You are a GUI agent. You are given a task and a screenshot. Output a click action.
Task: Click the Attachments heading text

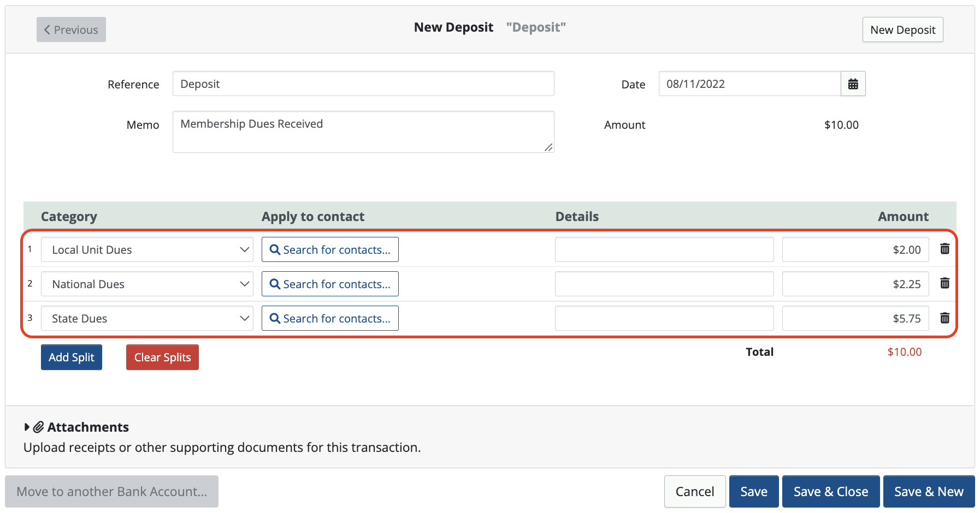[x=88, y=427]
